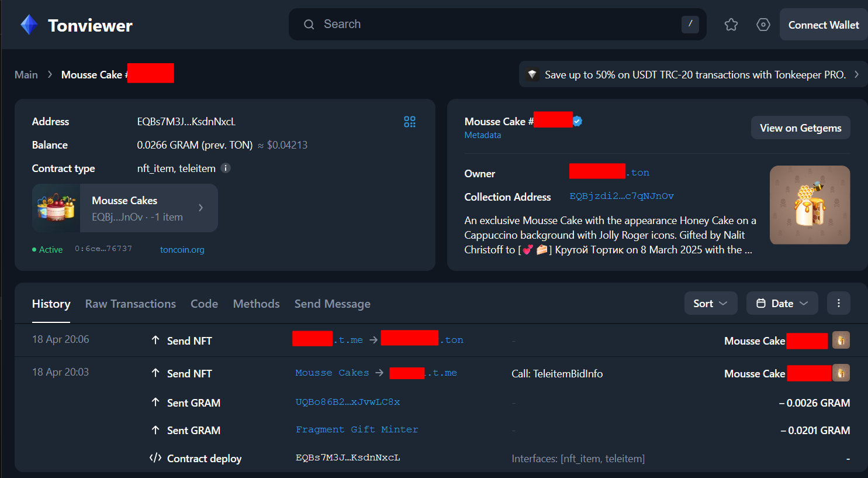Click the recipient .t.me link in the 20:03 row
This screenshot has width=868, height=478.
(x=424, y=373)
